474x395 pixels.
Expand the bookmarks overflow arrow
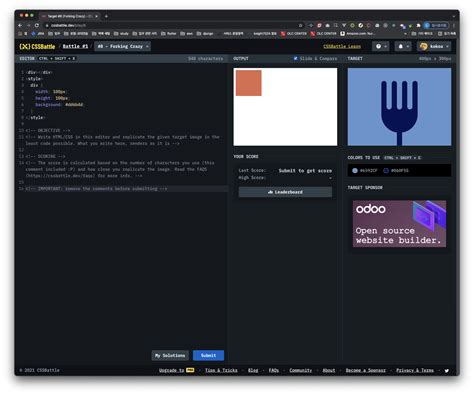(405, 34)
